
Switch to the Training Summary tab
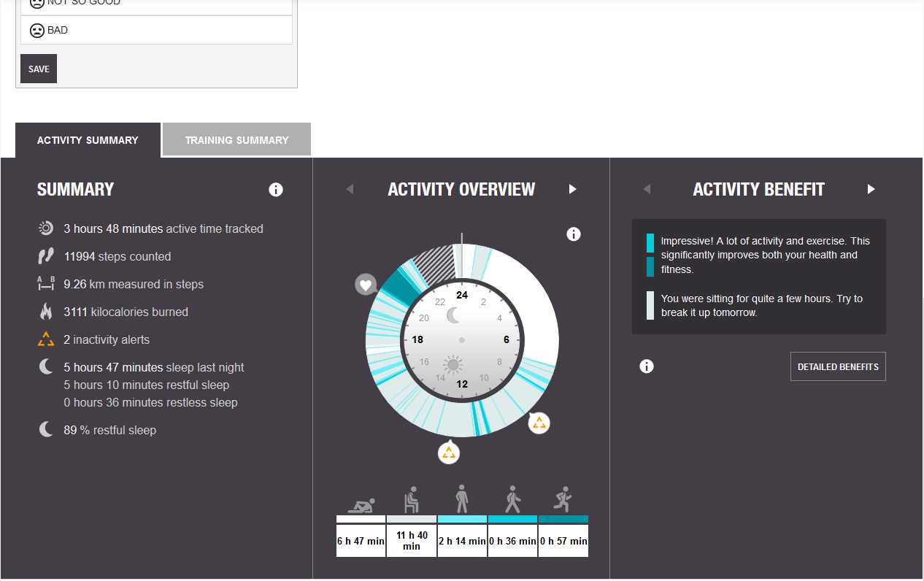(236, 139)
